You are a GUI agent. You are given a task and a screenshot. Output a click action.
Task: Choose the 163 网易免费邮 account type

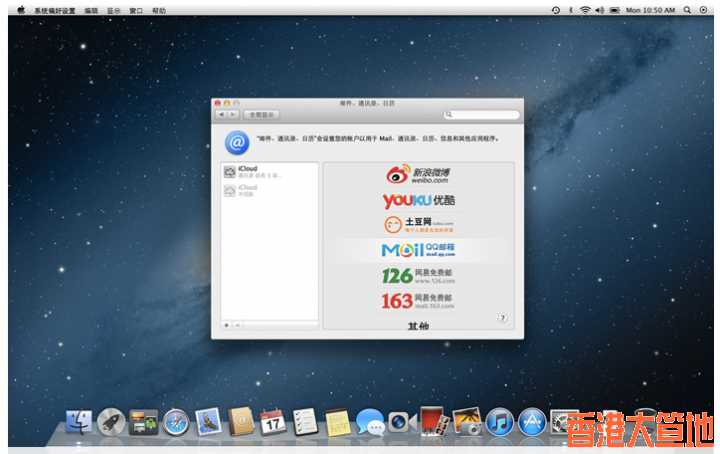418,301
